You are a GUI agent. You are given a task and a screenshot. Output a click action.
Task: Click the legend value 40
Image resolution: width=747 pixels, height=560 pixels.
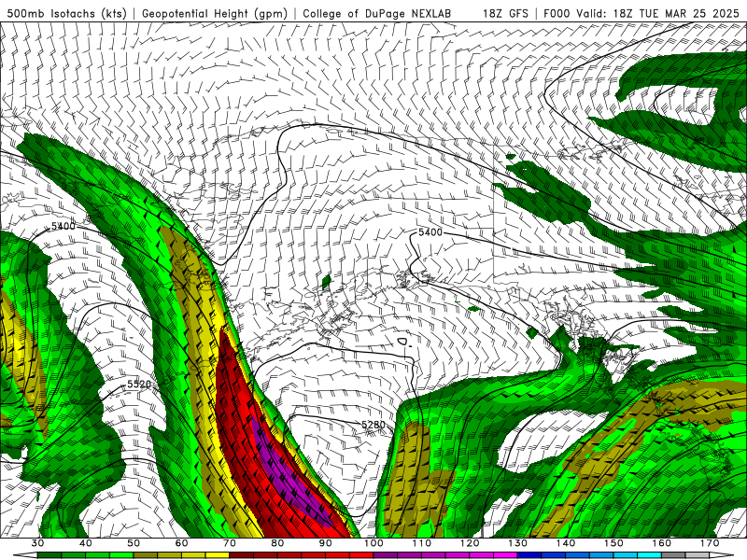coord(86,543)
